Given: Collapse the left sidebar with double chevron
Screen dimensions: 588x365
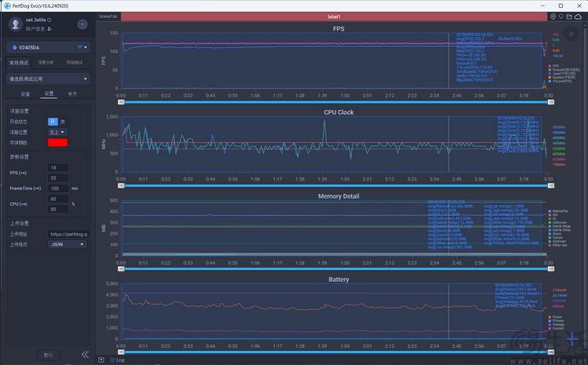Looking at the screenshot, I should point(85,354).
